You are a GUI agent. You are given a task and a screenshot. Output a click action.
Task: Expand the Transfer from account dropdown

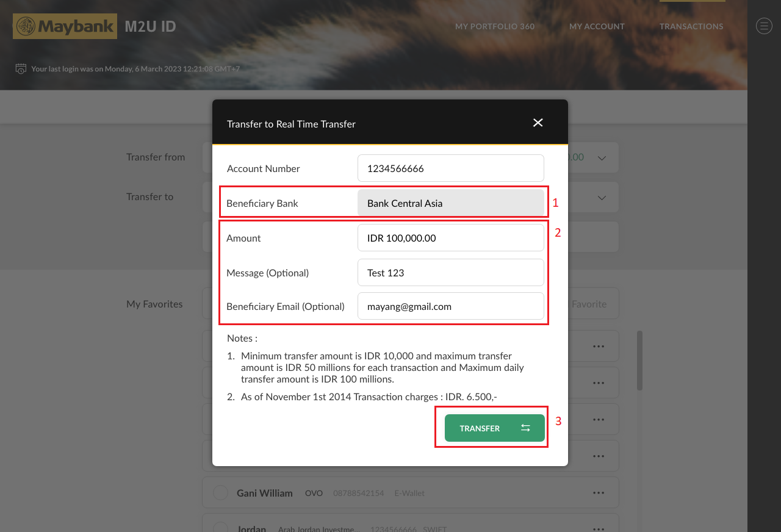point(602,158)
